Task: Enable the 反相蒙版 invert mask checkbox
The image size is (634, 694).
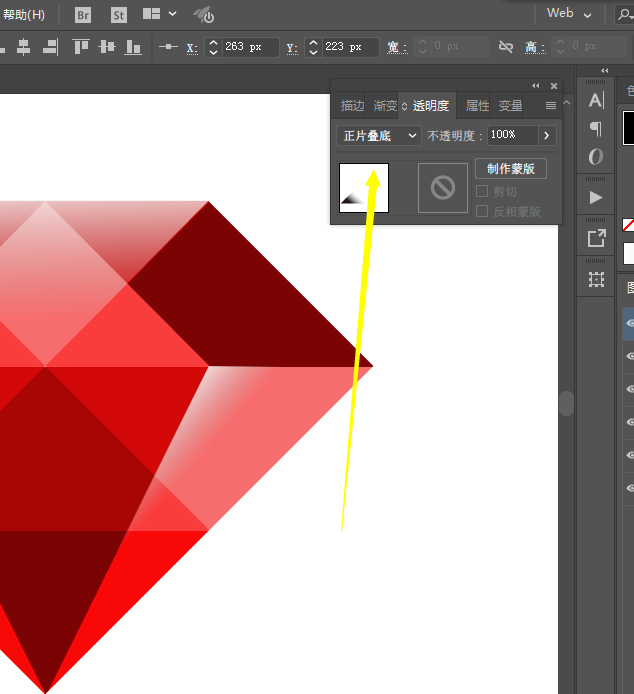Action: tap(482, 211)
